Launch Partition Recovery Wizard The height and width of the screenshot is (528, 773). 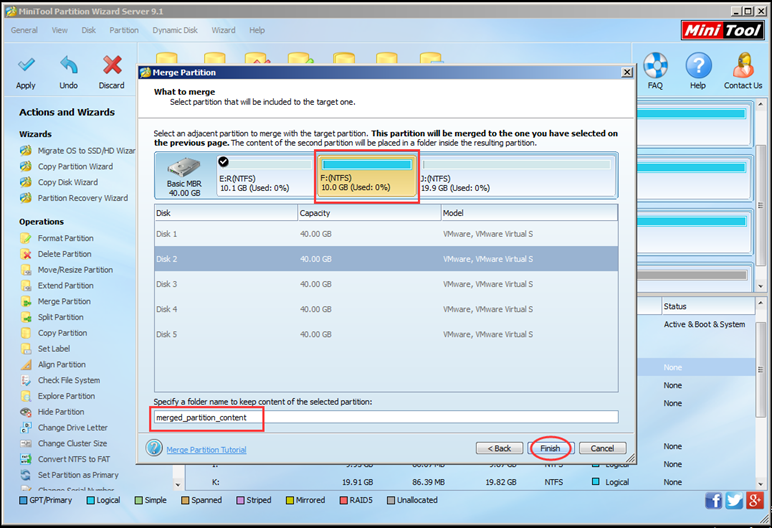click(74, 198)
